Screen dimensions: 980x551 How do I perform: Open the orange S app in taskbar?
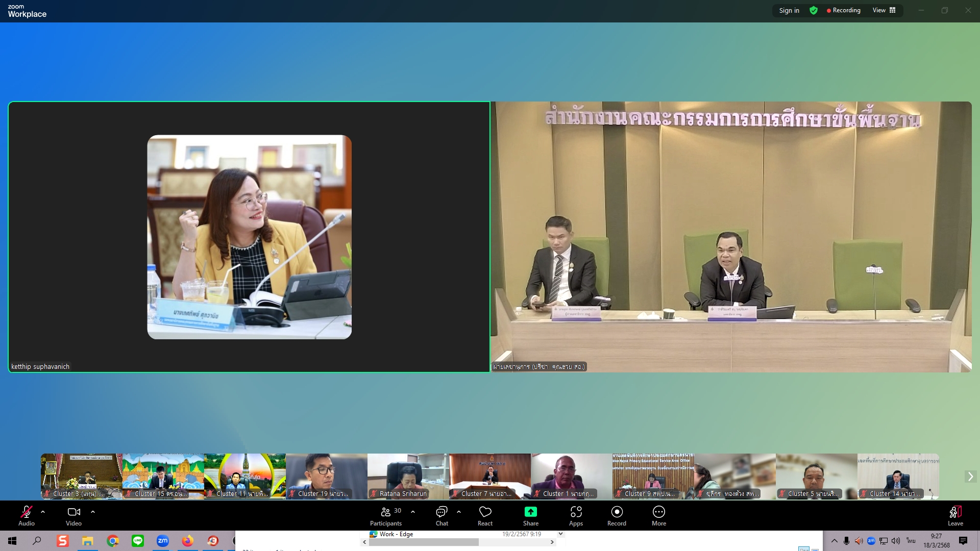(63, 541)
